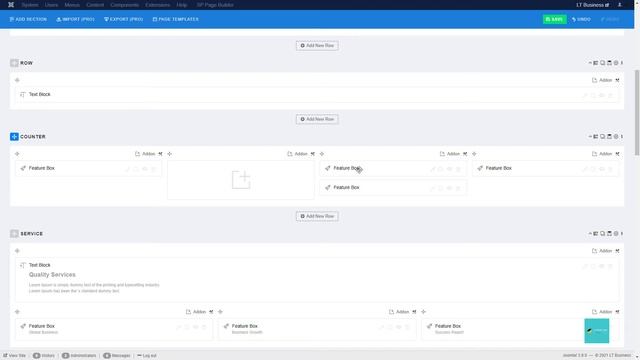The width and height of the screenshot is (640, 360).
Task: Open more options for SERVICE section
Action: (622, 233)
